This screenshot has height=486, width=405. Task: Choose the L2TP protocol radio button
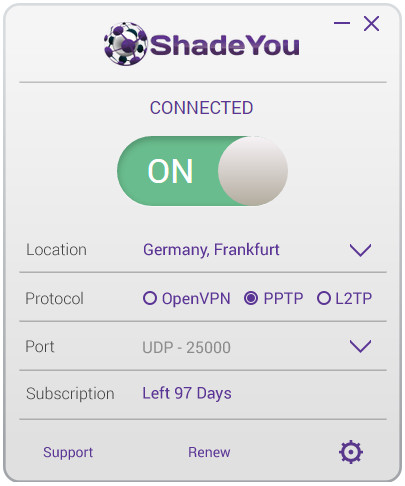(x=324, y=298)
